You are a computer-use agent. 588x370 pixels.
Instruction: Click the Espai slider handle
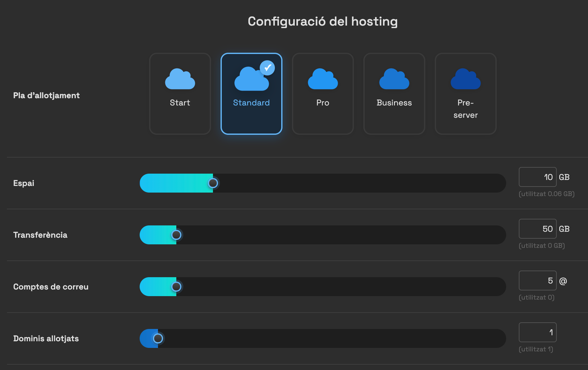[213, 183]
